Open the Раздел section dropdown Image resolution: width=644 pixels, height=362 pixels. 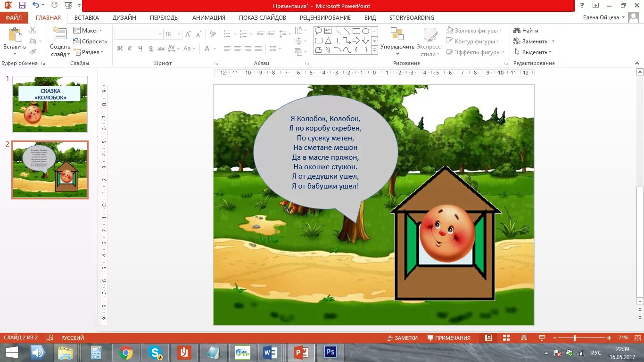tap(88, 52)
